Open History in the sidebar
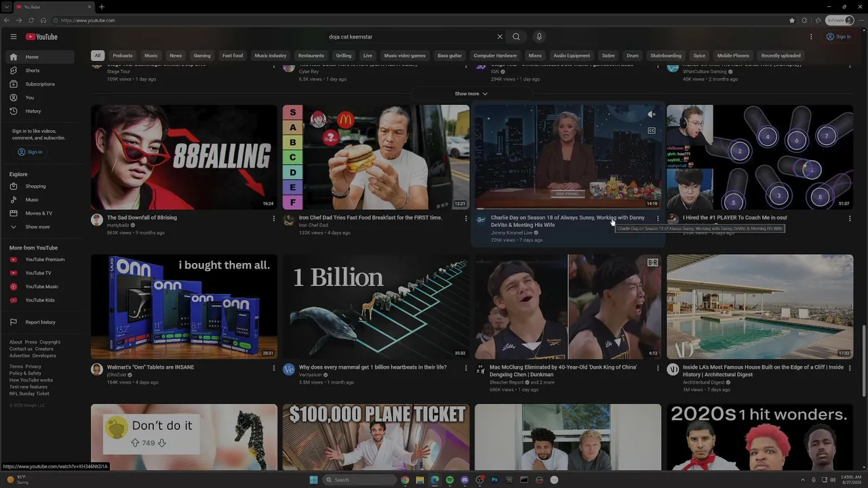 (x=41, y=111)
